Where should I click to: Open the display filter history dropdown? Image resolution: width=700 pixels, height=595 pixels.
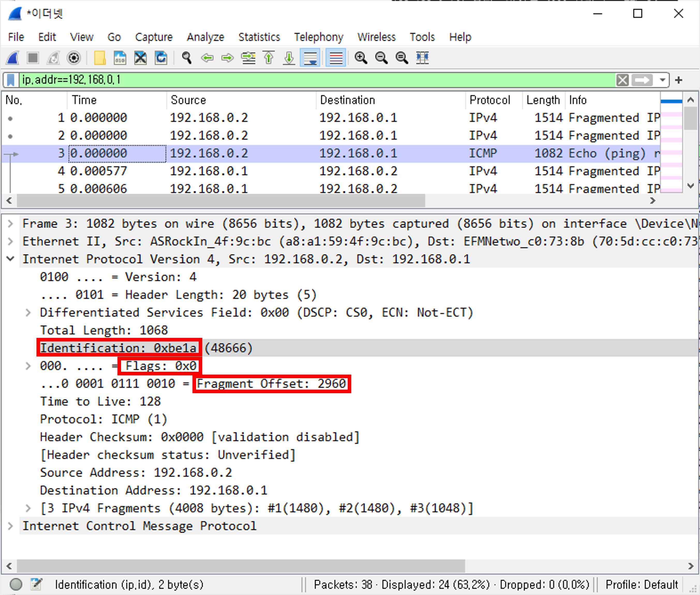click(x=662, y=80)
